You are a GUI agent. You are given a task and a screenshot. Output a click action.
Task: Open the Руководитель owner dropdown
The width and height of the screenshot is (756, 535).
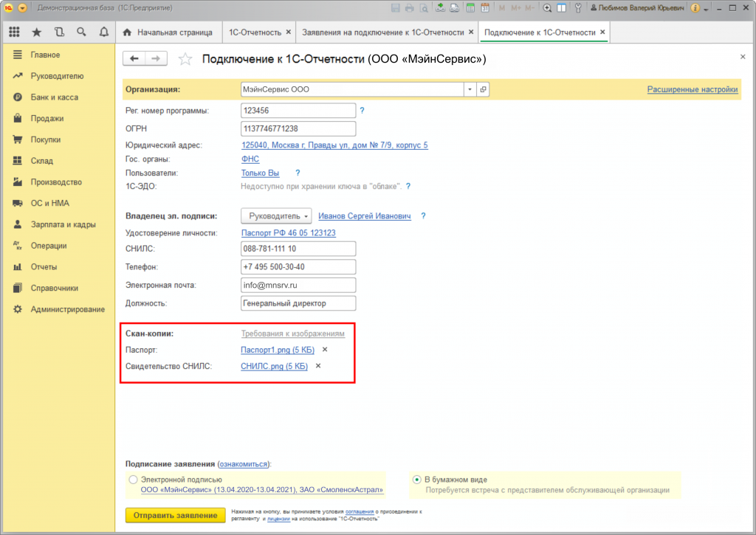276,216
